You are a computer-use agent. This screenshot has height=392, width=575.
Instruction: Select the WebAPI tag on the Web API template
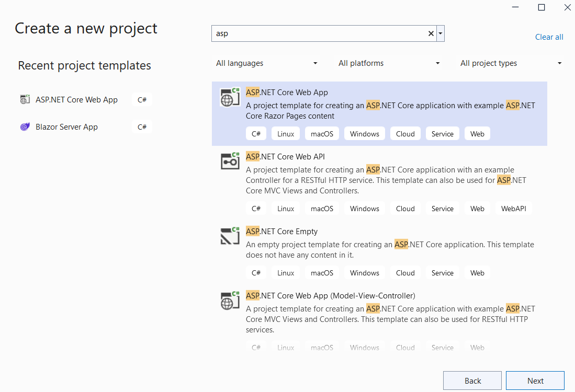513,208
